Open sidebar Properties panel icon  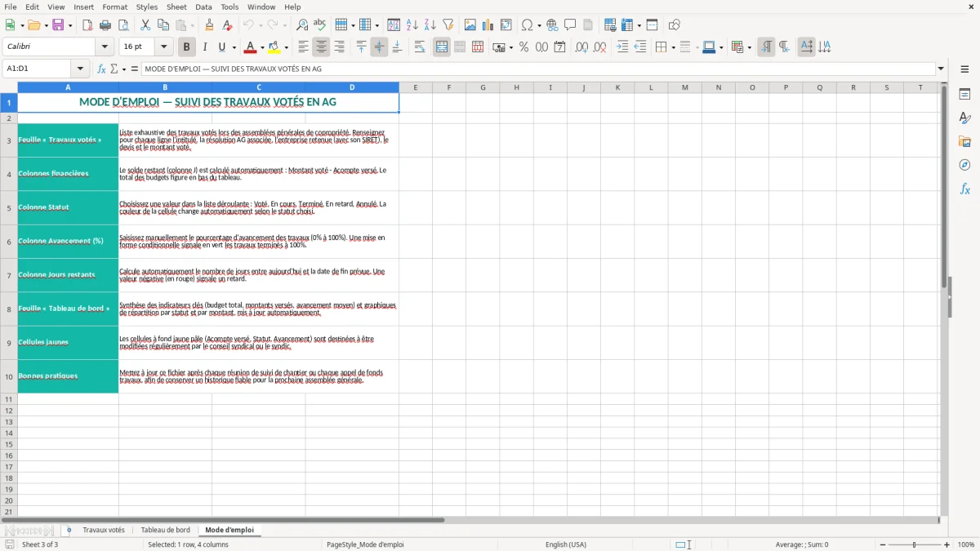pyautogui.click(x=964, y=95)
